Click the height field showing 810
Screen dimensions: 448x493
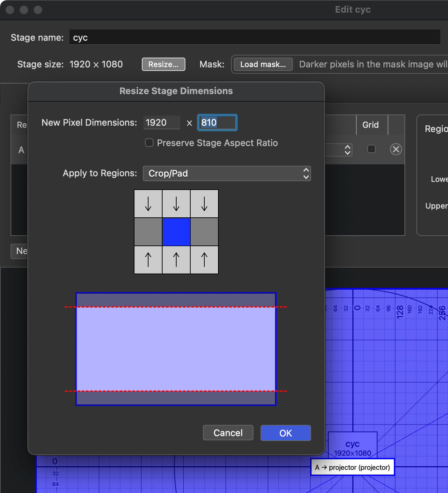217,123
